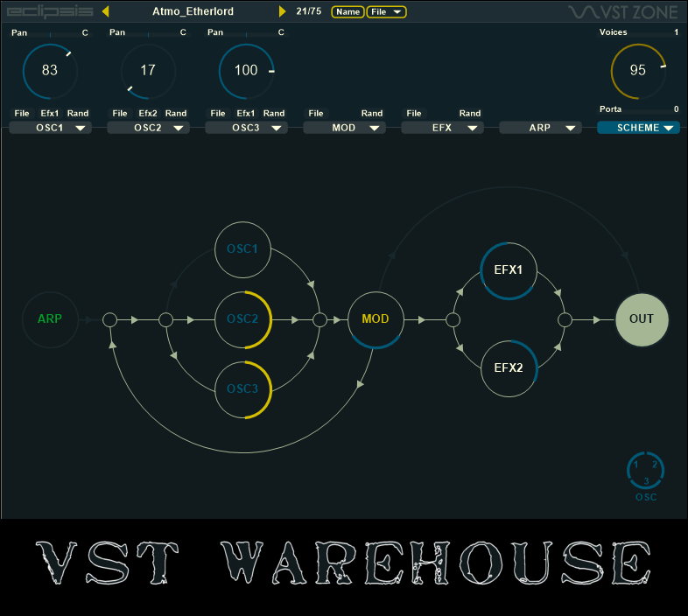
Task: Click the effects split junction after MOD
Action: [453, 320]
